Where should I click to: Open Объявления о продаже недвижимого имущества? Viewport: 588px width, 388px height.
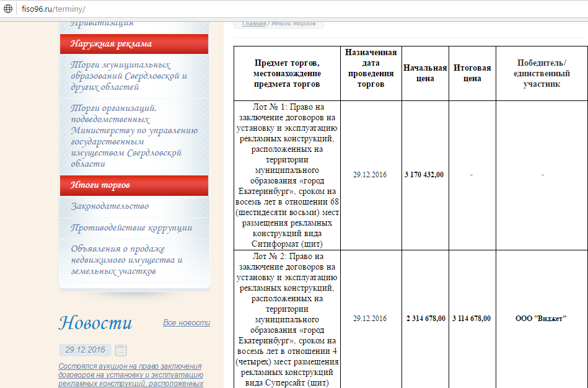134,260
